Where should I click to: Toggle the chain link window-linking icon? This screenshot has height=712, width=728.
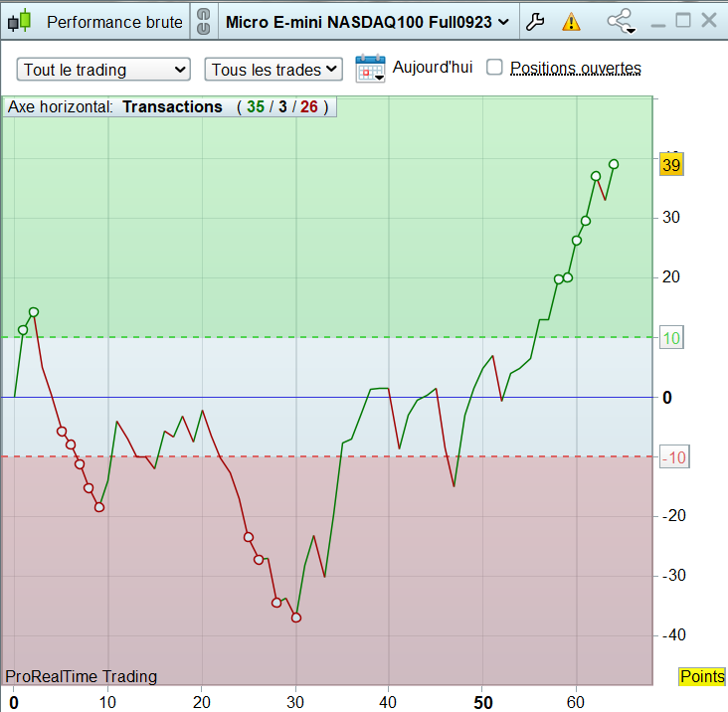[203, 22]
